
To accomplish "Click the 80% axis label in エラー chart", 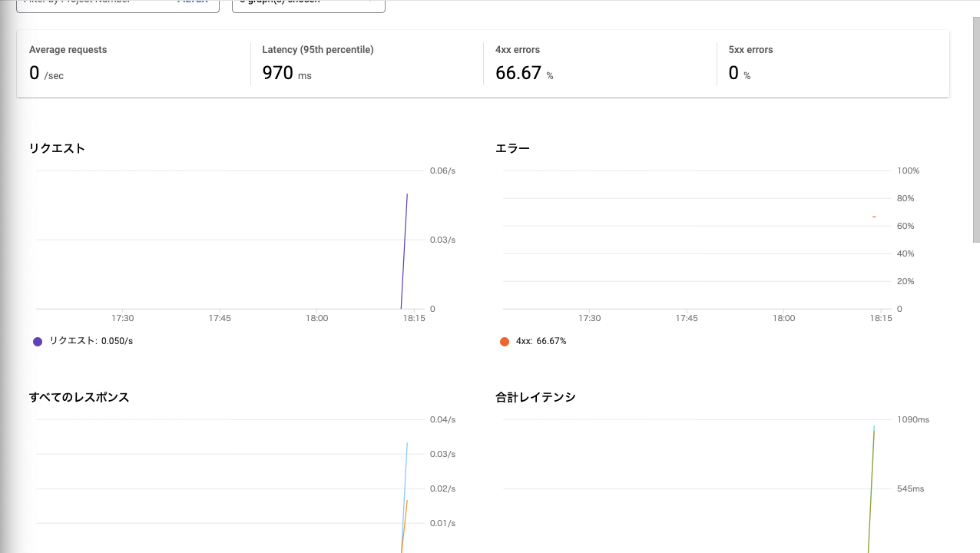I will [x=906, y=198].
